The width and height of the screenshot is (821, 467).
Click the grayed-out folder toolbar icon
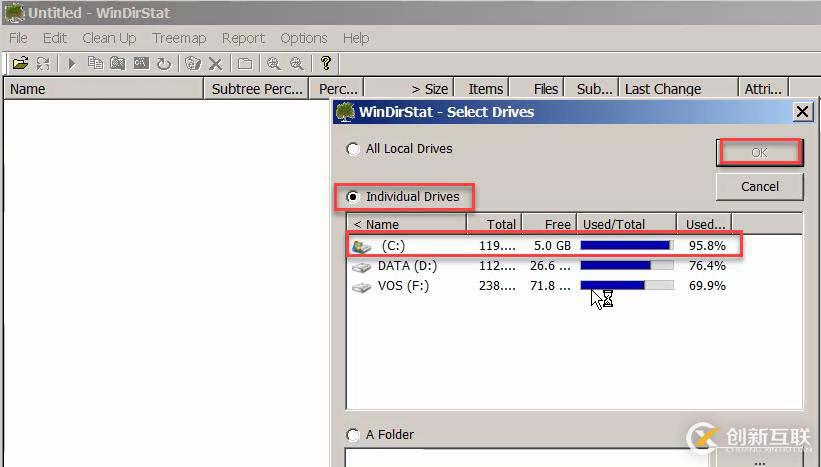245,64
